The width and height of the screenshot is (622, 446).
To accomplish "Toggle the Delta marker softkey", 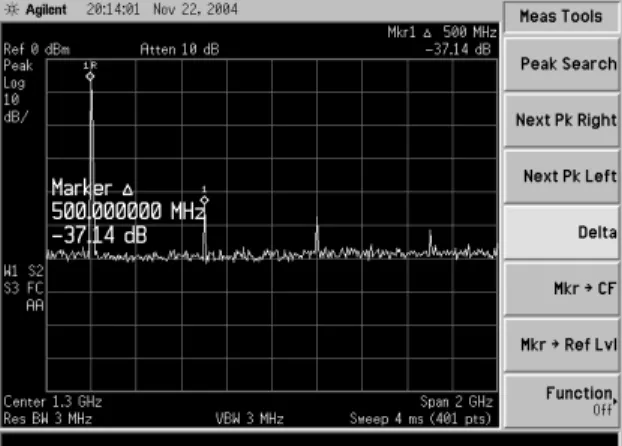I will coord(562,233).
